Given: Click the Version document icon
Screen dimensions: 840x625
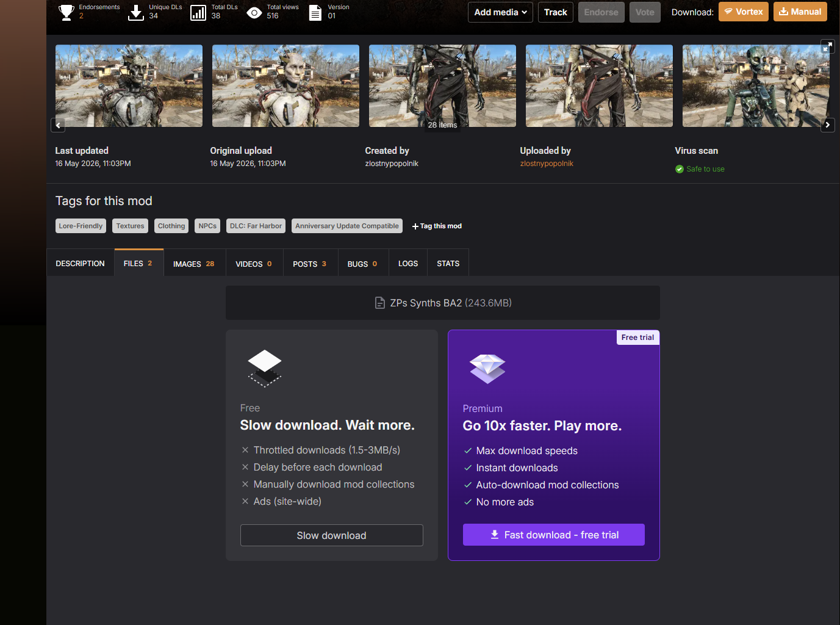Looking at the screenshot, I should click(x=315, y=12).
